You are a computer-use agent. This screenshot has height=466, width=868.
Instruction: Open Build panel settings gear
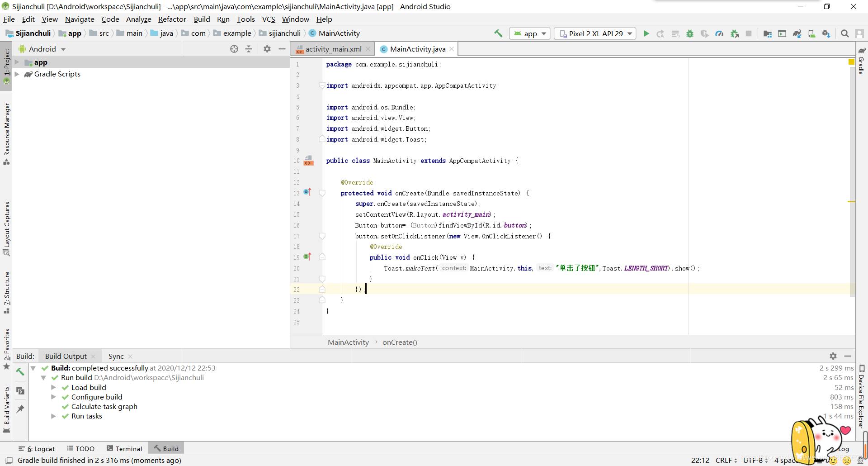click(833, 356)
